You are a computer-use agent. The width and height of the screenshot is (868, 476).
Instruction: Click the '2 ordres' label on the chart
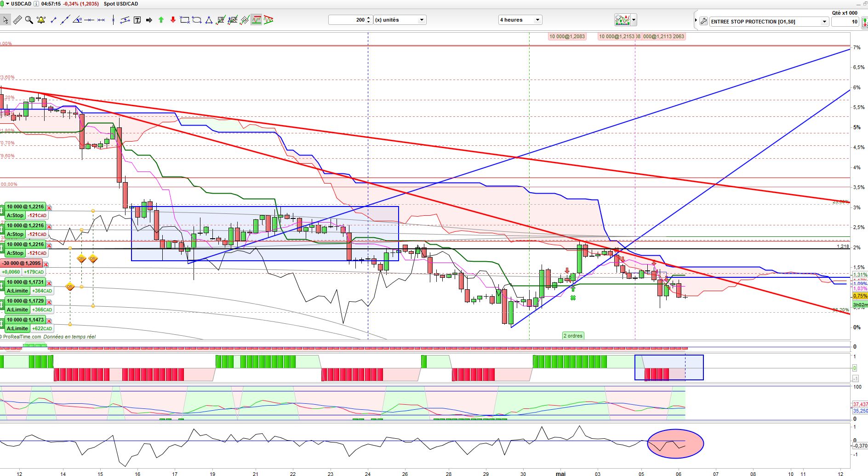coord(573,336)
